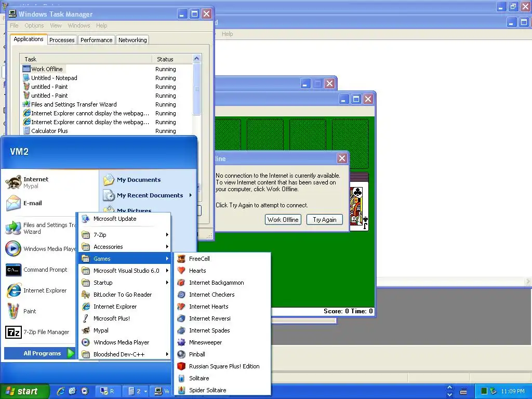The height and width of the screenshot is (399, 532).
Task: Expand My Recent Documents submenu
Action: (148, 195)
